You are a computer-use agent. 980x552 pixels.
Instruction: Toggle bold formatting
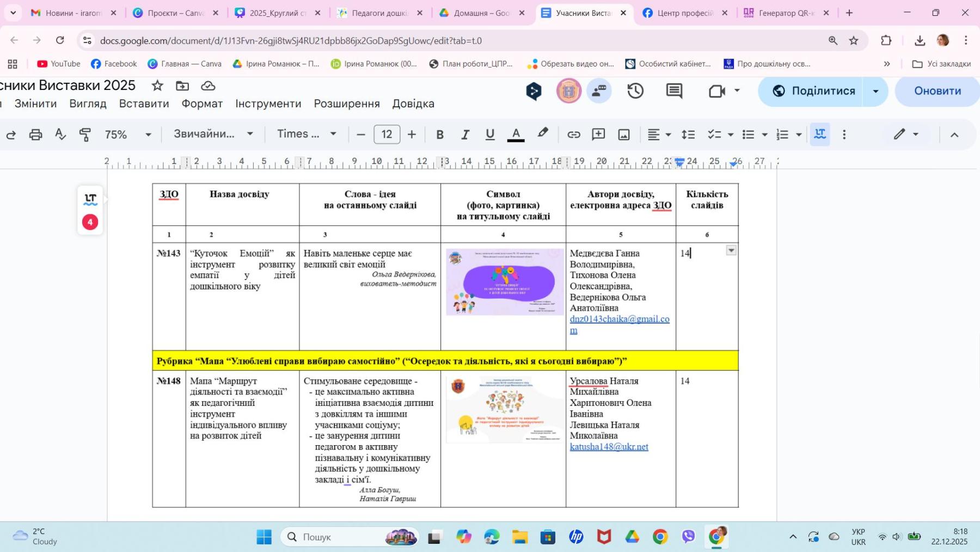(x=440, y=135)
